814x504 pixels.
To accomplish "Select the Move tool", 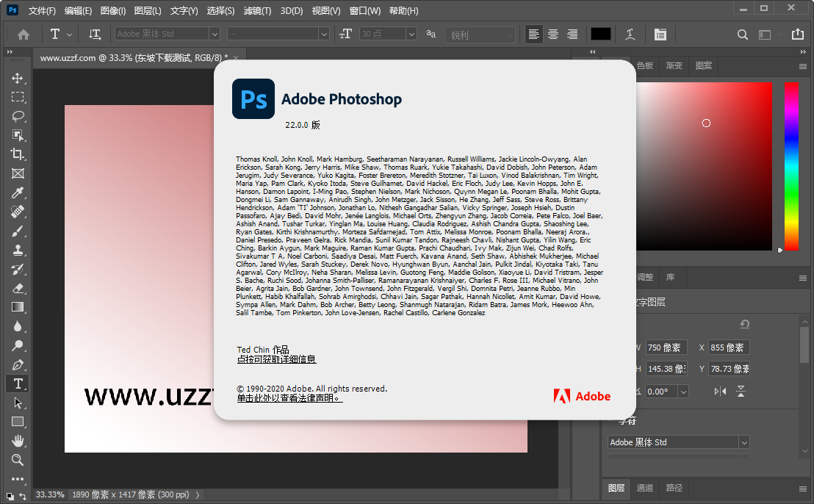I will point(18,78).
